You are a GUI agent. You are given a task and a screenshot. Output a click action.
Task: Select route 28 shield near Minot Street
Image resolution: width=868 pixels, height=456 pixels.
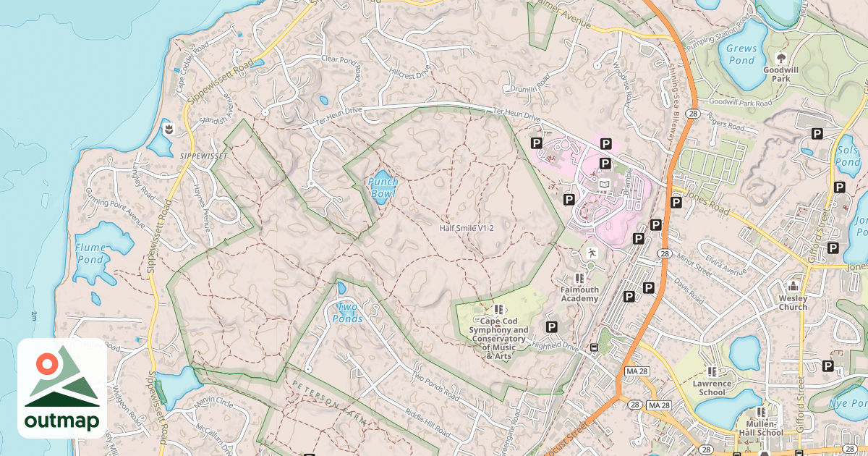coord(664,253)
